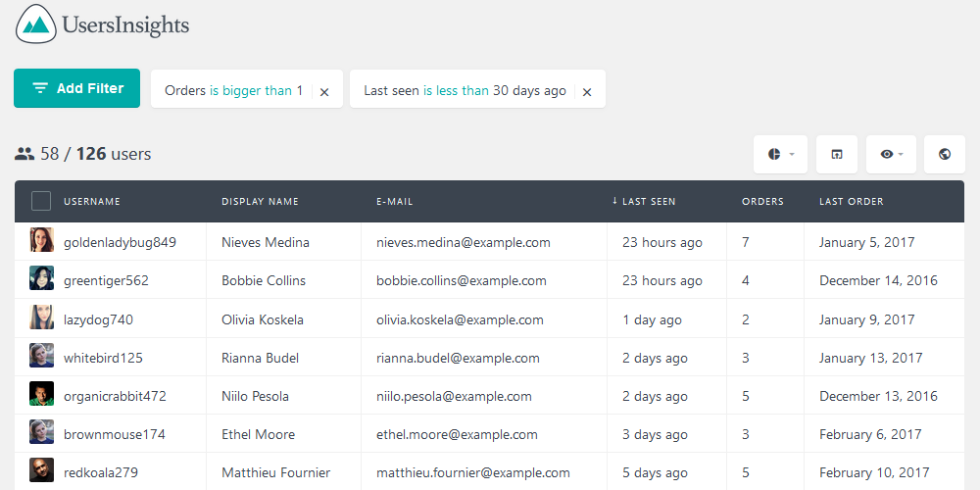Remove the Last seen filter
The image size is (980, 490).
point(587,92)
